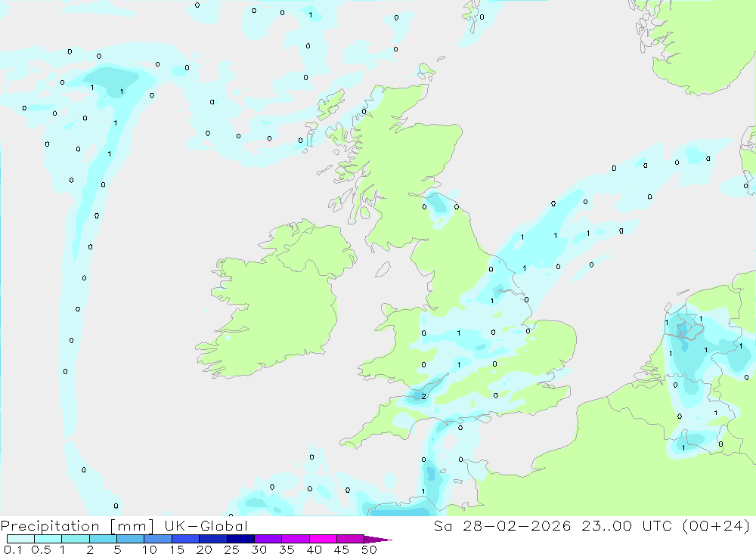Click the precipitation value 2 on the map
The height and width of the screenshot is (554, 756).
[x=424, y=396]
